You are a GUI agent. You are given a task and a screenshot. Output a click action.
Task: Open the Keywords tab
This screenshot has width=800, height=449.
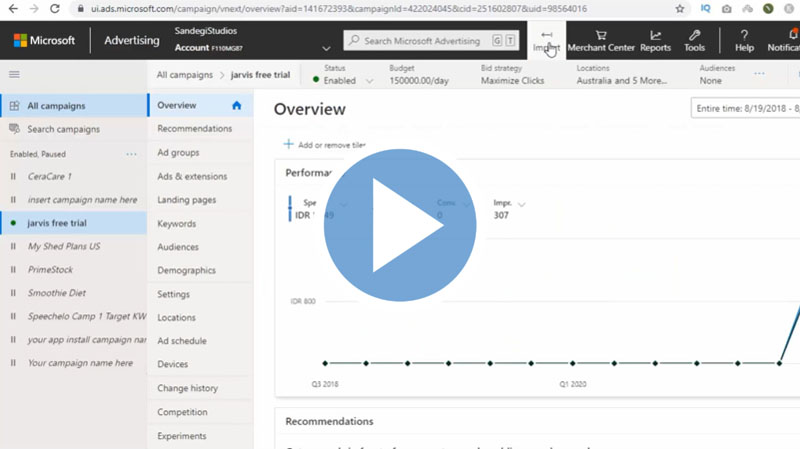point(177,223)
